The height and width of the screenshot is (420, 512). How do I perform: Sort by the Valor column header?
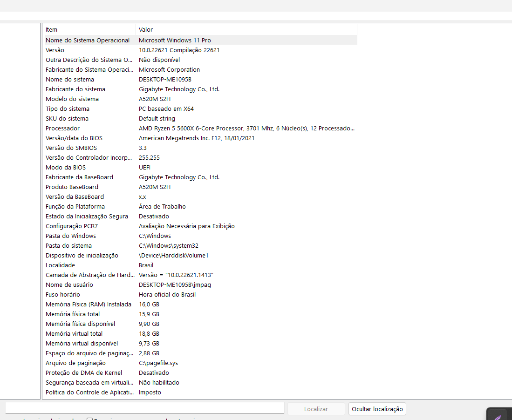[x=246, y=29]
